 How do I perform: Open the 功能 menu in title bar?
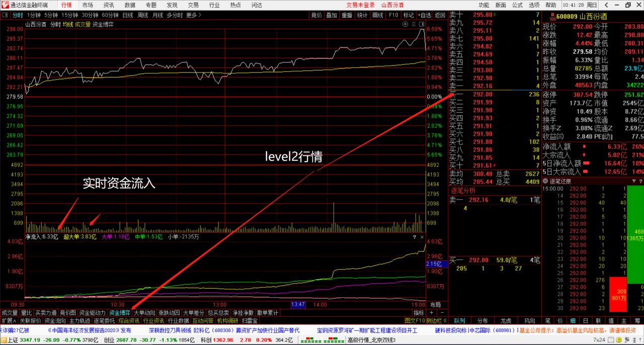click(x=484, y=5)
